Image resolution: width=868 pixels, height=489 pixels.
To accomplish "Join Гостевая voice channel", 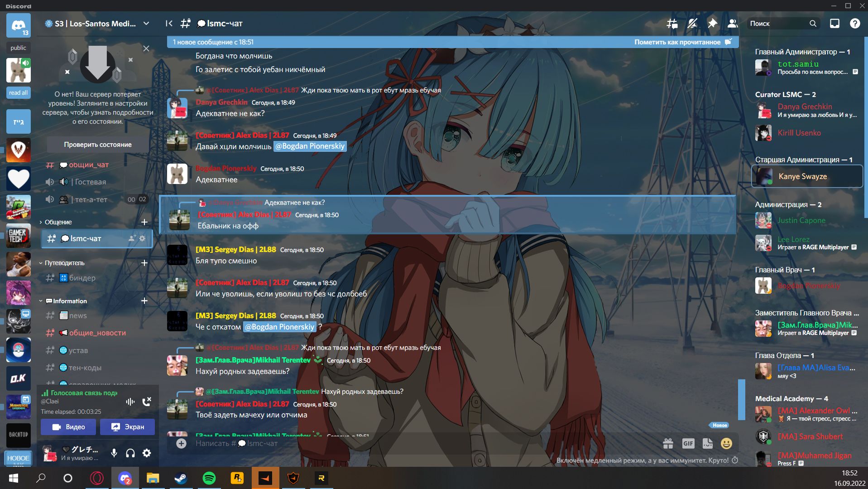I will tap(90, 182).
